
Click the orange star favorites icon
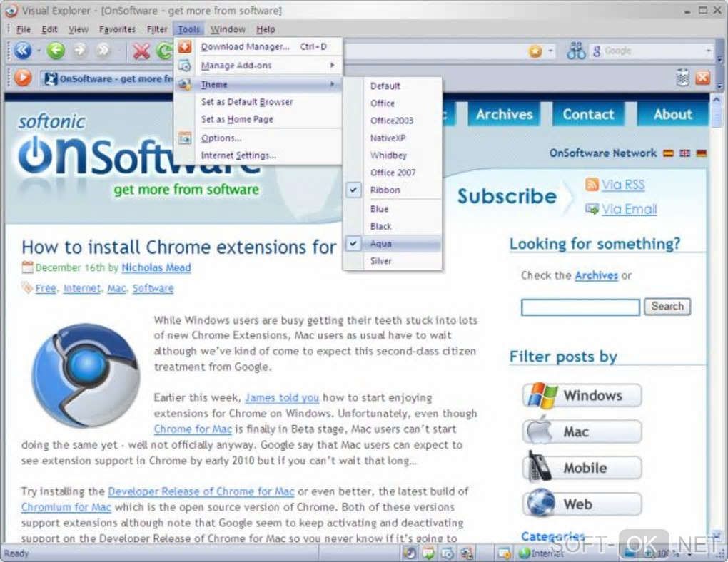tap(535, 51)
